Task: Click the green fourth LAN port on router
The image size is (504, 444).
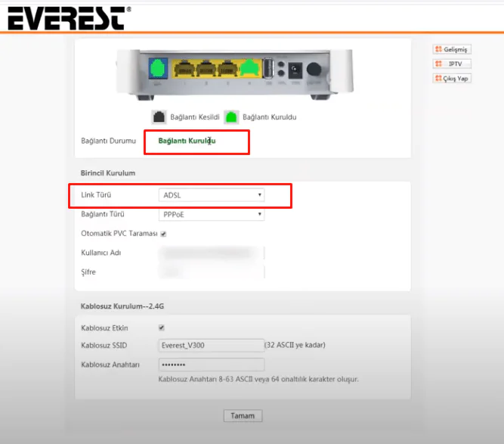Action: [250, 68]
